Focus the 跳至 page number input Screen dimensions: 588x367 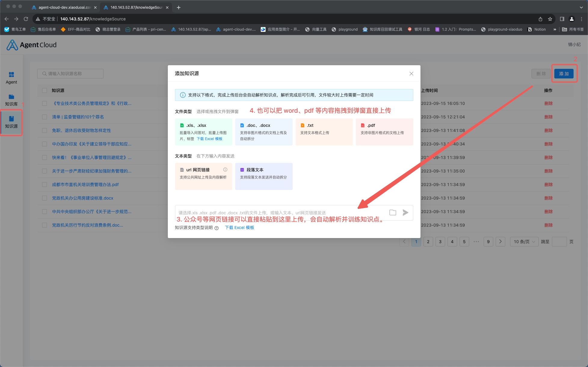coord(559,242)
